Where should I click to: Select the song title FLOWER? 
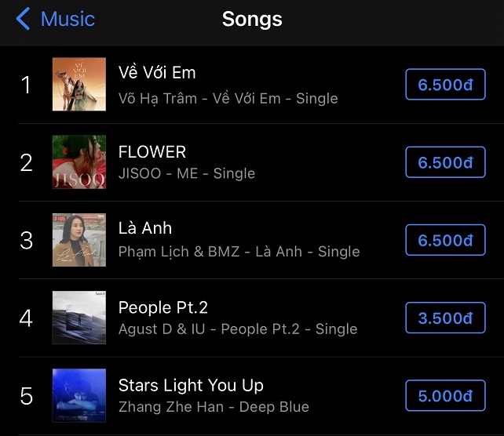click(152, 151)
